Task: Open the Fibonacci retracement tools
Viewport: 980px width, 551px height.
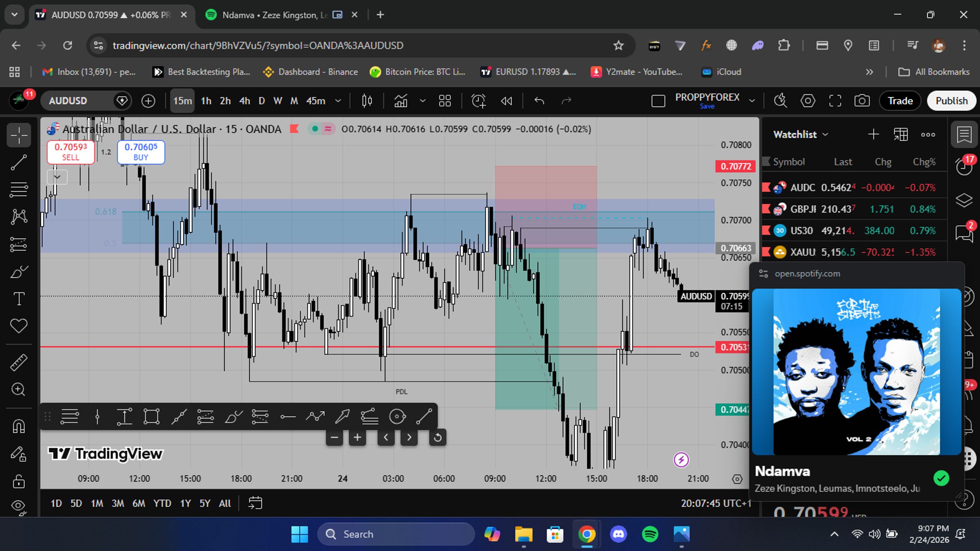Action: coord(18,189)
